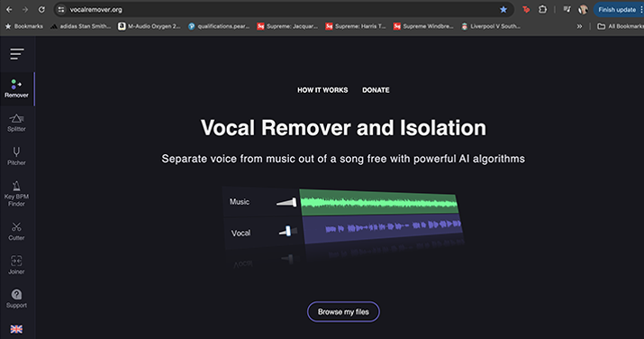Adjust the Music volume slider
This screenshot has width=644, height=339.
pyautogui.click(x=286, y=202)
